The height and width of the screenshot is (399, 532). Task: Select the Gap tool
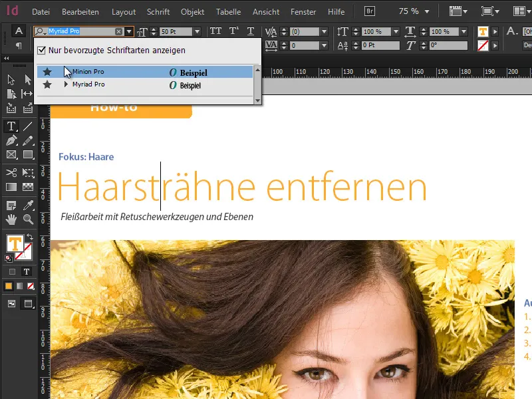[x=27, y=94]
